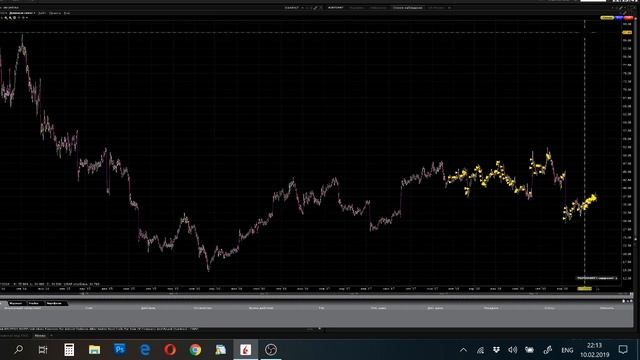Open Opera browser from the taskbar
Viewport: 640px width, 360px height.
click(170, 350)
